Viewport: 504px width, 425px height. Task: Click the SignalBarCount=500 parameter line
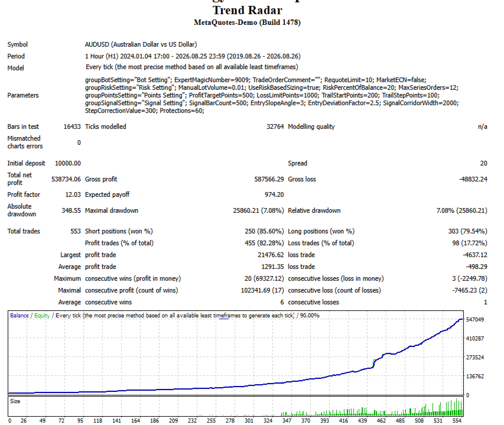pos(272,103)
